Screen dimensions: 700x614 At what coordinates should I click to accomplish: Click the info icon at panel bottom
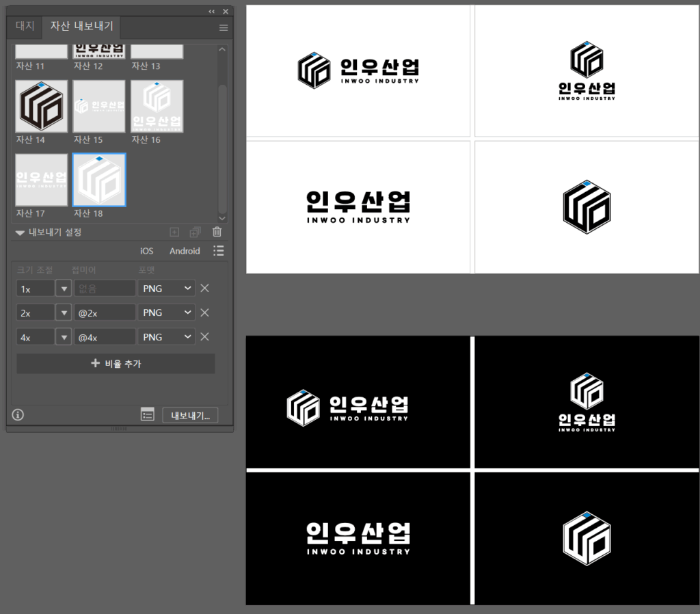point(18,415)
